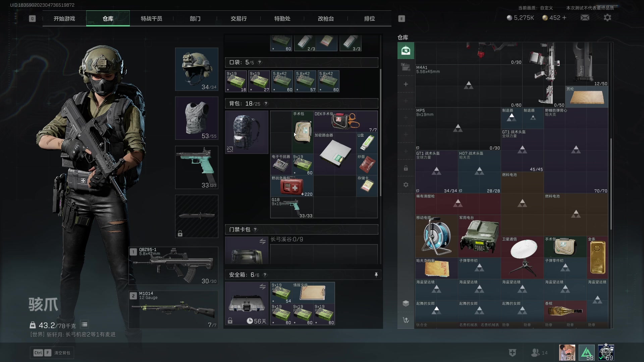This screenshot has height=362, width=644.
Task: Select 加密路由器 item in backpack
Action: point(335,154)
